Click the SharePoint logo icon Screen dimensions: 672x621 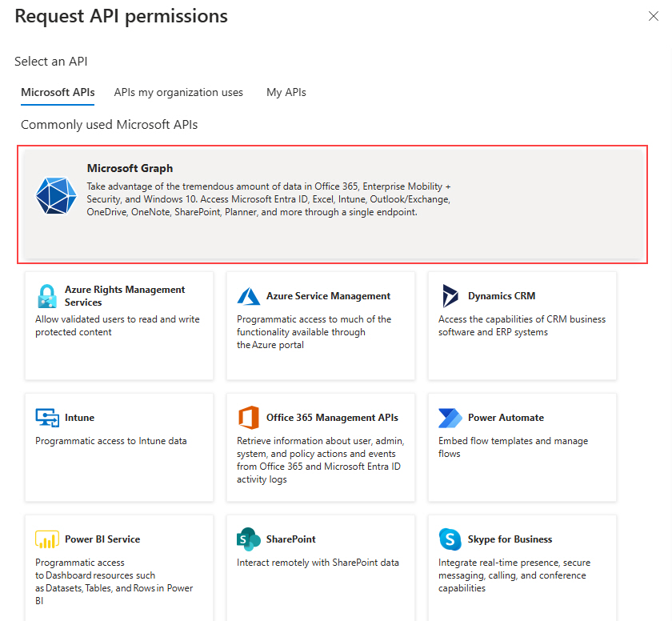point(249,539)
